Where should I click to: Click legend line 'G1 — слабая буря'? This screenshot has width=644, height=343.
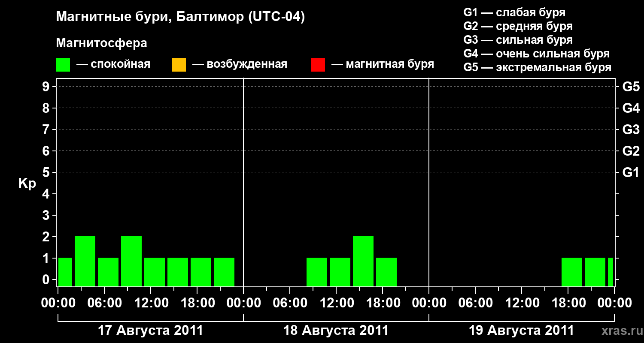coord(515,12)
